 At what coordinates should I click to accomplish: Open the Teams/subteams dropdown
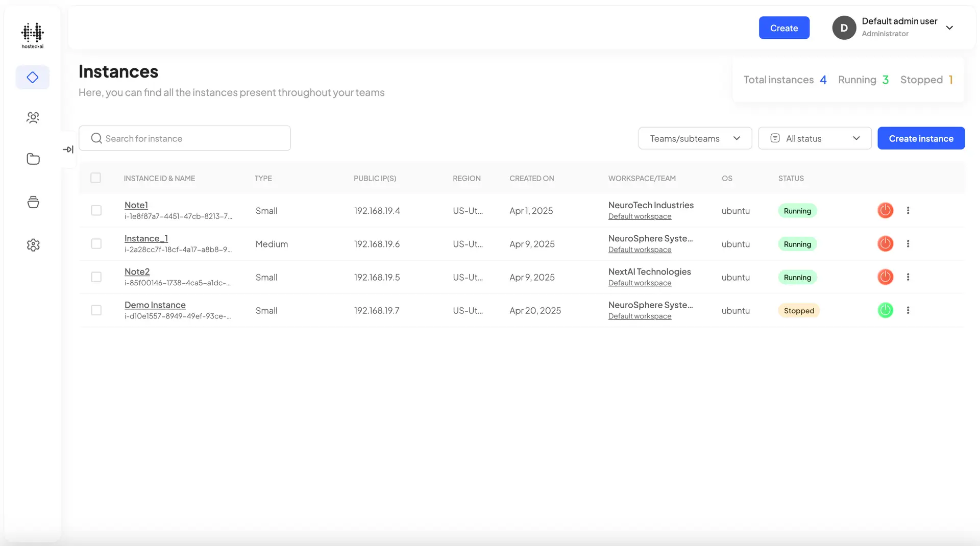(x=695, y=138)
